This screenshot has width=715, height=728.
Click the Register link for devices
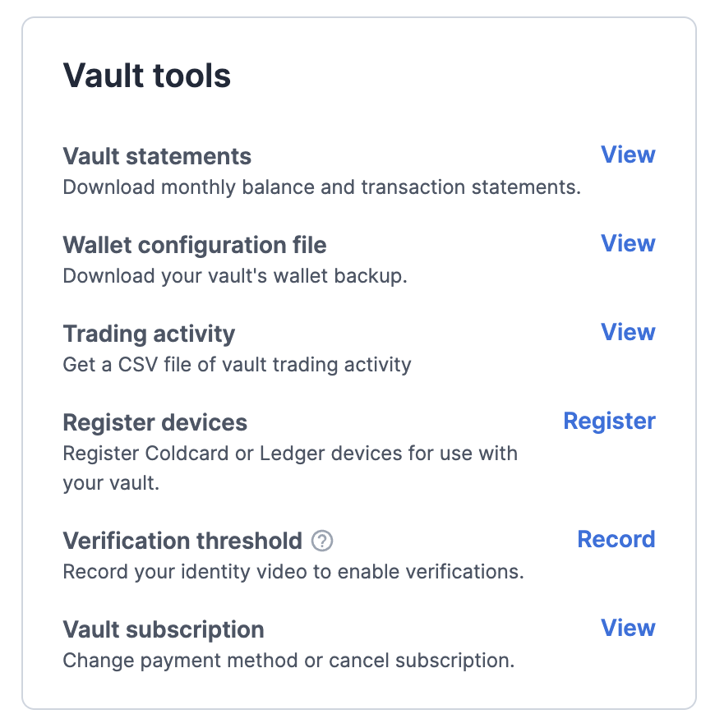[609, 421]
